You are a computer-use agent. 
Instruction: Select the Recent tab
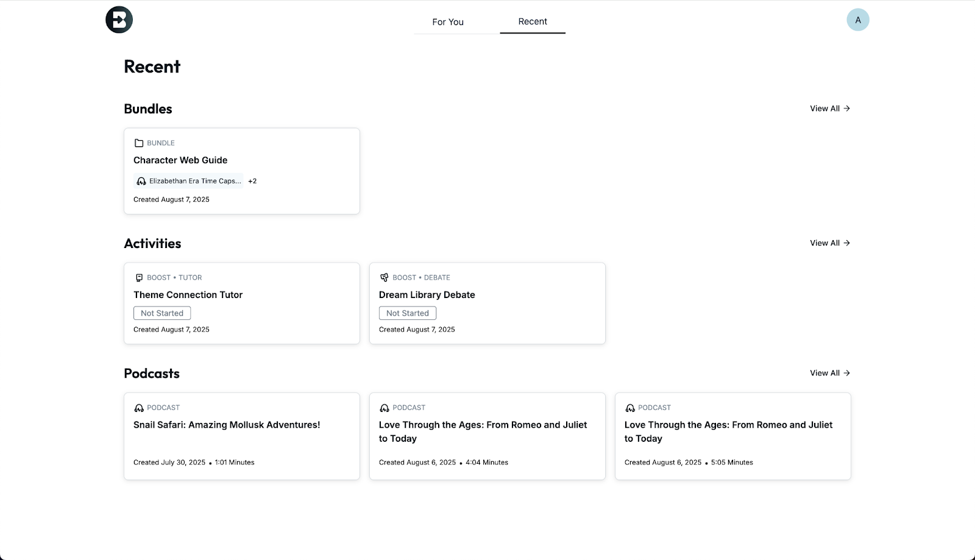533,21
